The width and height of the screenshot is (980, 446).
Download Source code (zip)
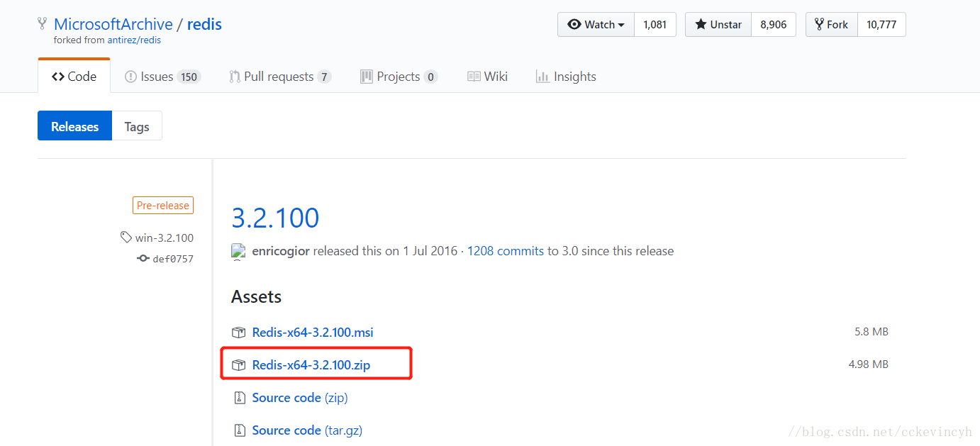300,398
